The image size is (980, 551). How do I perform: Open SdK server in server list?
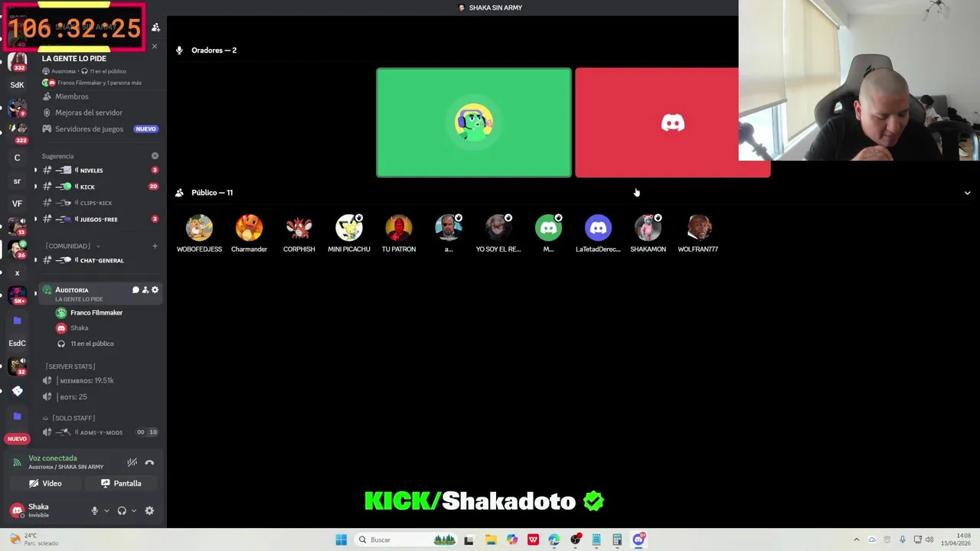(17, 85)
